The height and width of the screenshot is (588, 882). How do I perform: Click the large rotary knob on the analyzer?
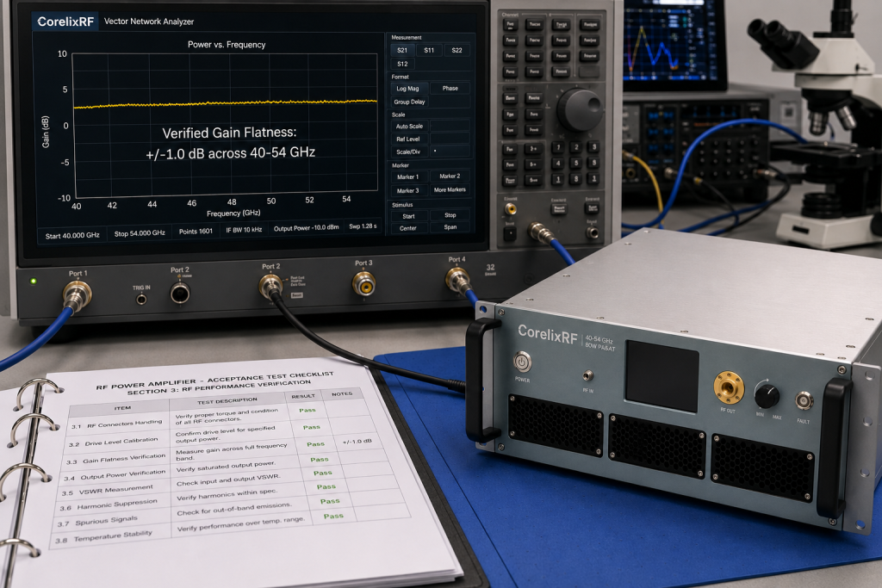click(580, 109)
